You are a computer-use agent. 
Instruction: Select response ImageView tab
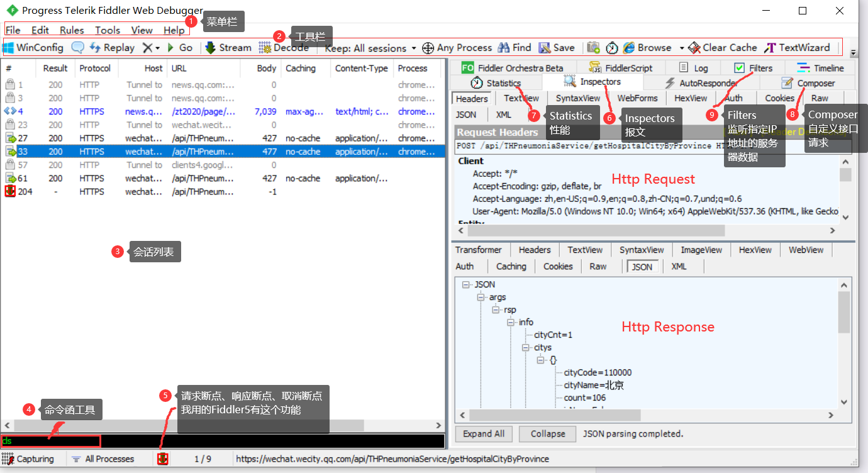701,250
